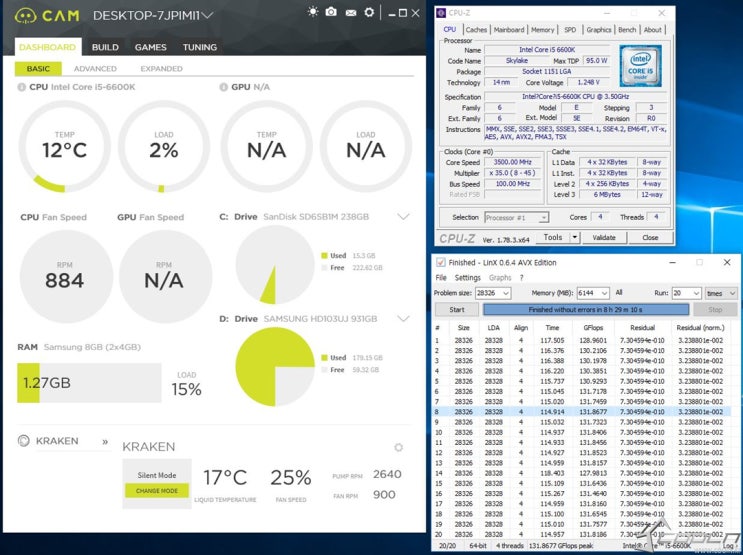Click the CPU-Z title bar icon
Viewport: 743px width, 555px height.
tap(442, 13)
